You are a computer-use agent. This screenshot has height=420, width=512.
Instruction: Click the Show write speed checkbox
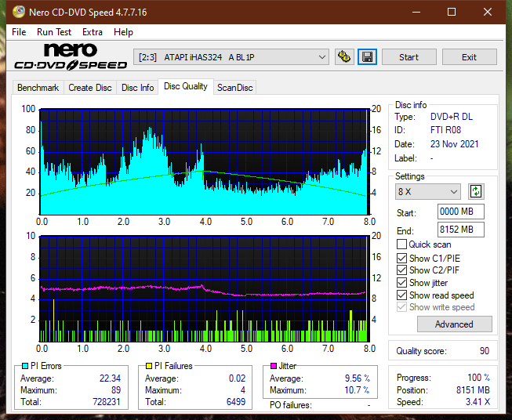point(401,307)
